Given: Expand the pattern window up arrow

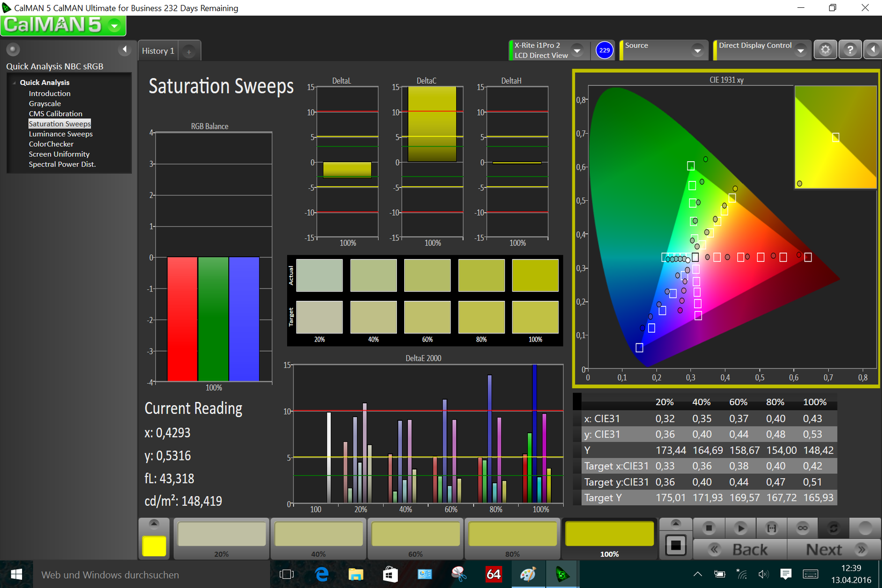Looking at the screenshot, I should [676, 523].
